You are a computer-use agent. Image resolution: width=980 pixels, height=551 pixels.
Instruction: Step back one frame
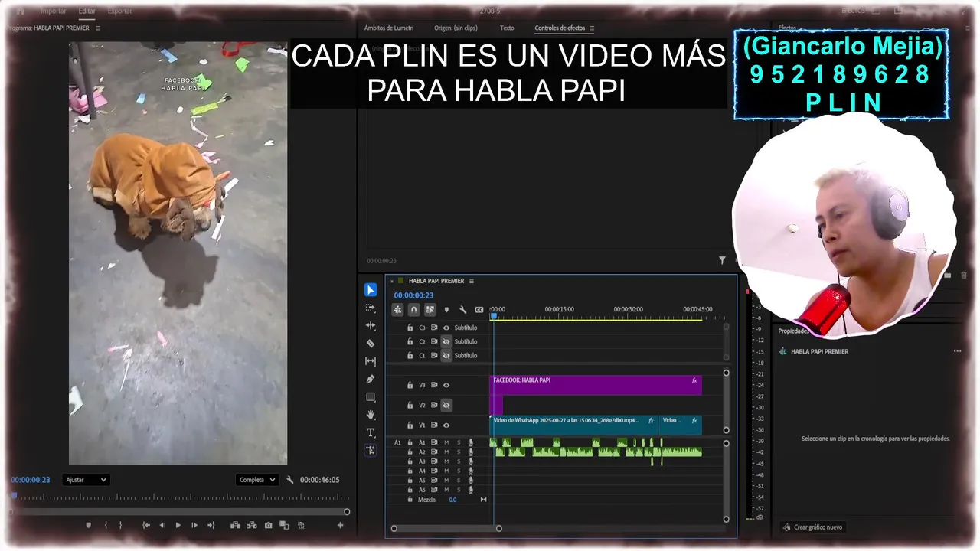[162, 525]
